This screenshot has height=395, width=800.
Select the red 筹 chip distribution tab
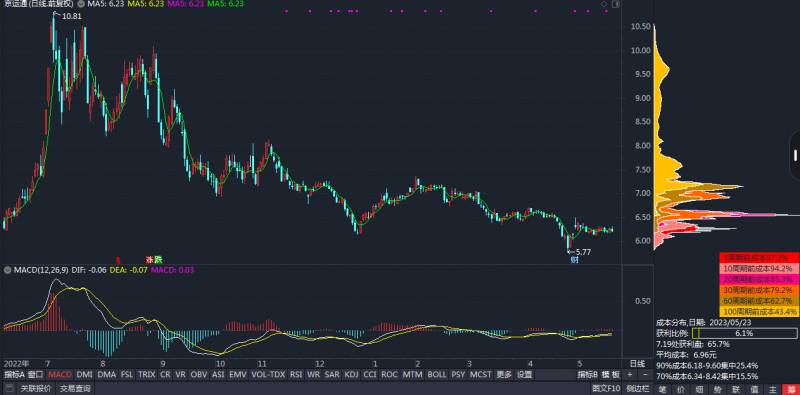(x=791, y=389)
